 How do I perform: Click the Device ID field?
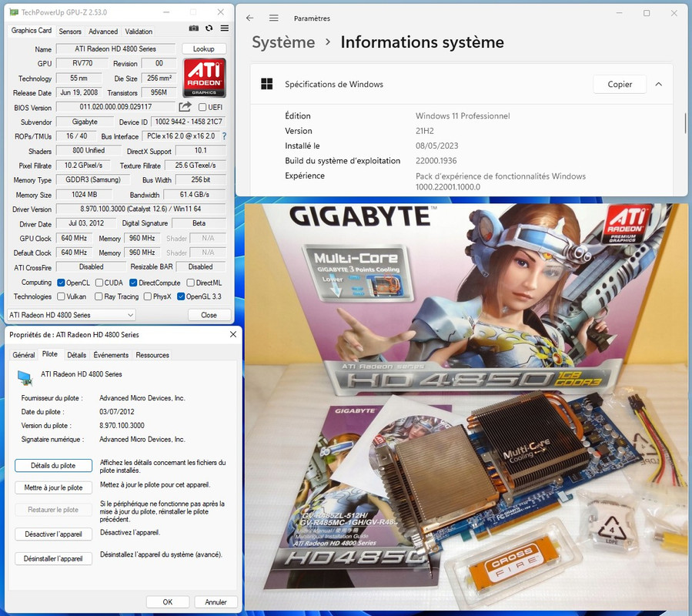point(189,122)
